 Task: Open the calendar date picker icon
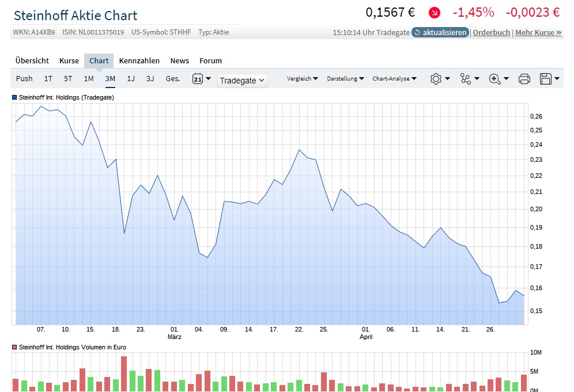[x=198, y=78]
